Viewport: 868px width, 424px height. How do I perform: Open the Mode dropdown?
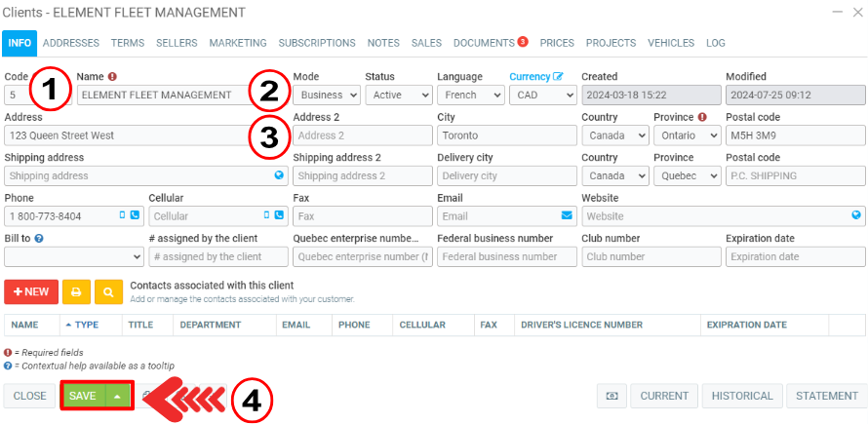point(327,96)
